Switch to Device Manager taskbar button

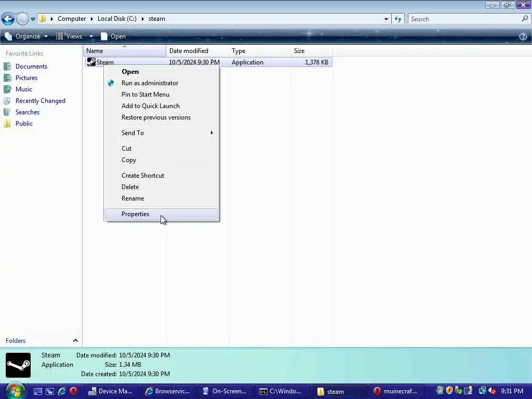[111, 392]
